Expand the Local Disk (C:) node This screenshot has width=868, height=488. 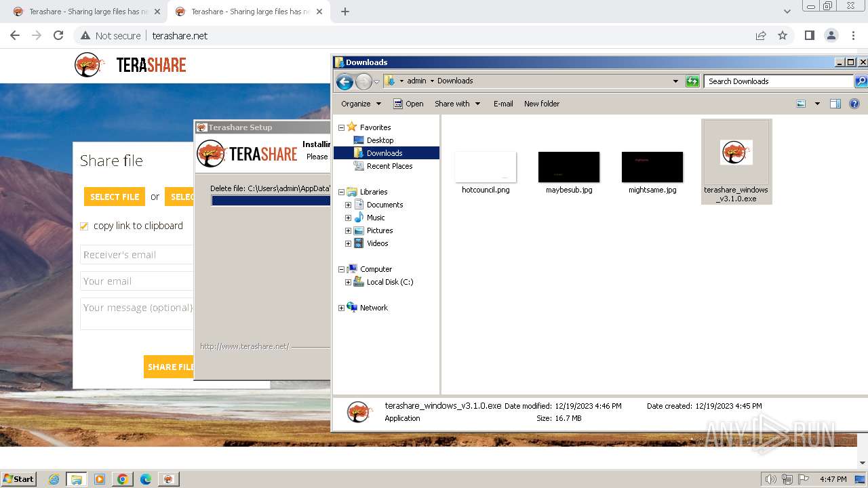(348, 282)
